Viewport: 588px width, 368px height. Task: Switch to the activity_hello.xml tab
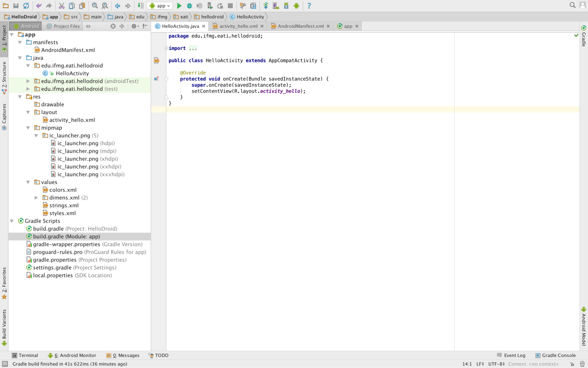pyautogui.click(x=238, y=26)
